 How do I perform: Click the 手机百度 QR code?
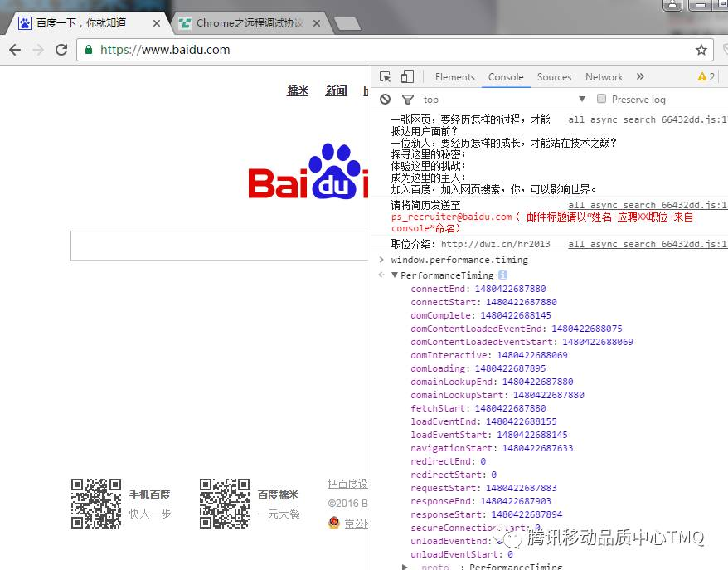coord(96,504)
